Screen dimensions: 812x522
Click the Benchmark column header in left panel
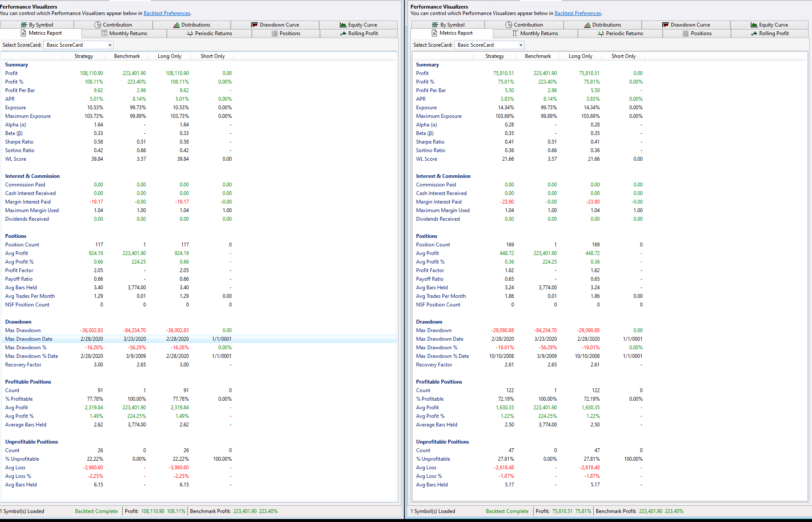click(x=127, y=56)
